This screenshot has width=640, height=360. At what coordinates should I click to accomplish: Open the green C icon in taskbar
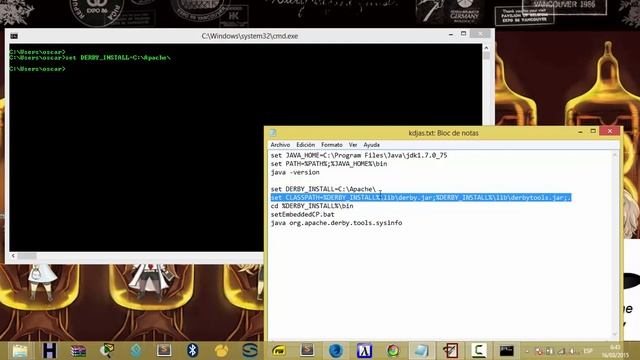479,351
